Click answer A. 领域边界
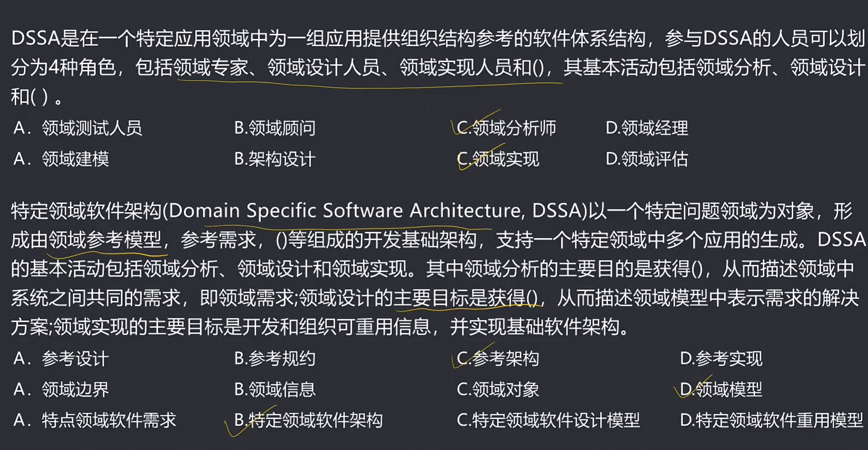Viewport: 868px width, 450px height. [x=61, y=389]
